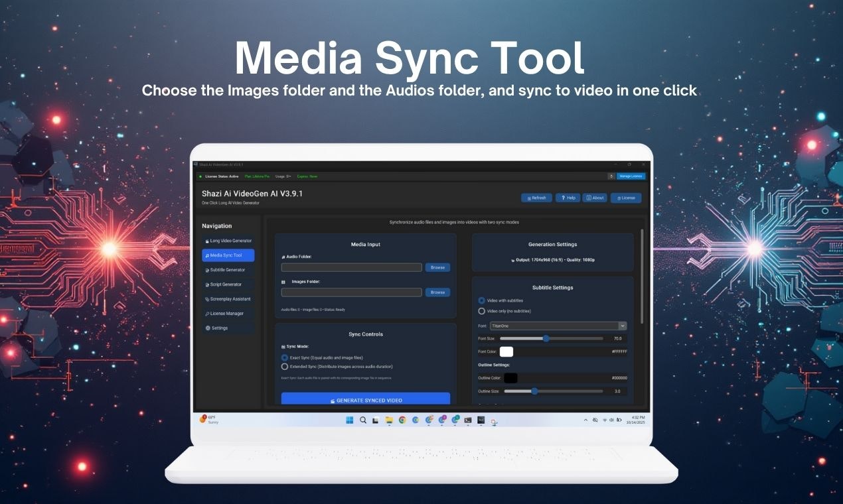Browse for the Audio Folder

pos(437,267)
